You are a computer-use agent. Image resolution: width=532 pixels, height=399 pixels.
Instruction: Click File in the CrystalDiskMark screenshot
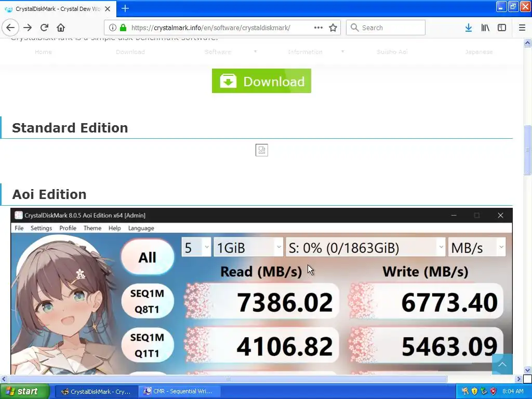tap(19, 228)
